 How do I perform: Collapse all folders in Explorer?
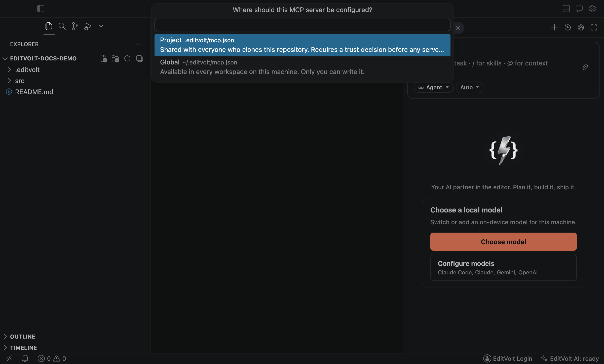139,59
